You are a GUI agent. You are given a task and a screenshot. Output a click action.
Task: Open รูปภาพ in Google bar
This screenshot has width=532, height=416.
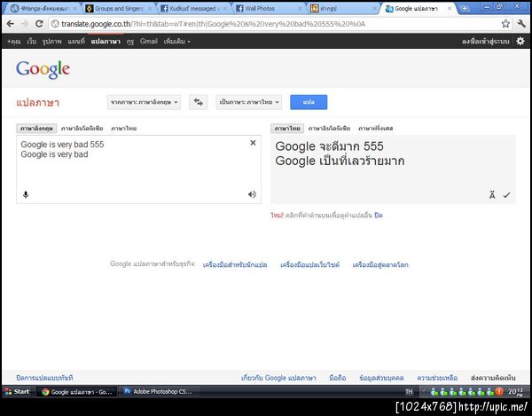[x=52, y=42]
